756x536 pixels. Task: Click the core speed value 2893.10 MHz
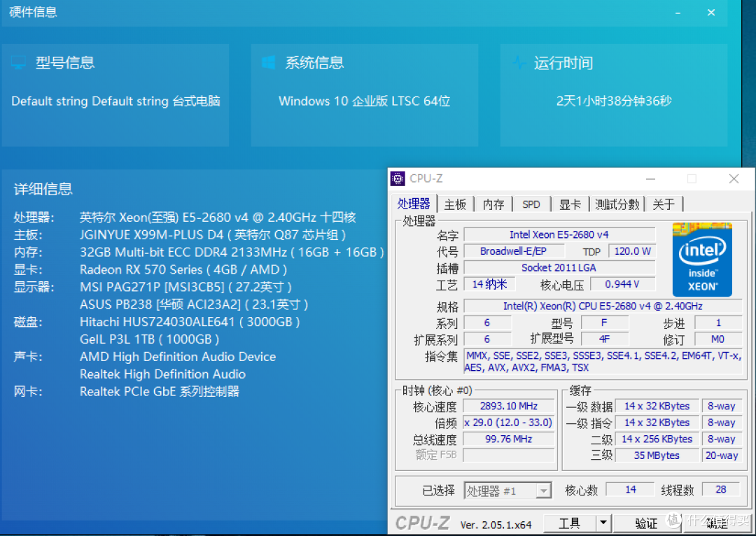(x=509, y=407)
